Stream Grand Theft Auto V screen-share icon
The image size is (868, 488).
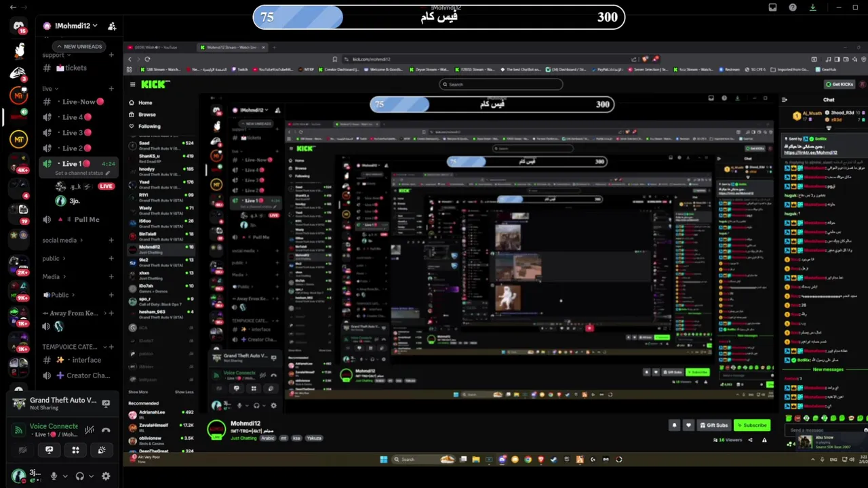pos(106,403)
